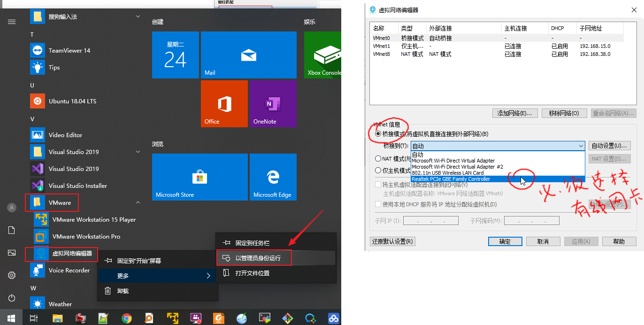The height and width of the screenshot is (325, 644).
Task: Select the VMnet8 row in network table
Action: coord(497,54)
